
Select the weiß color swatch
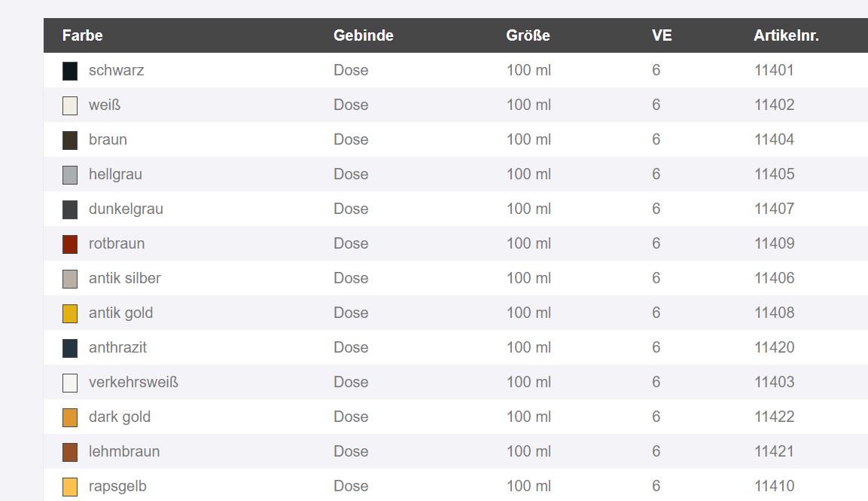70,106
